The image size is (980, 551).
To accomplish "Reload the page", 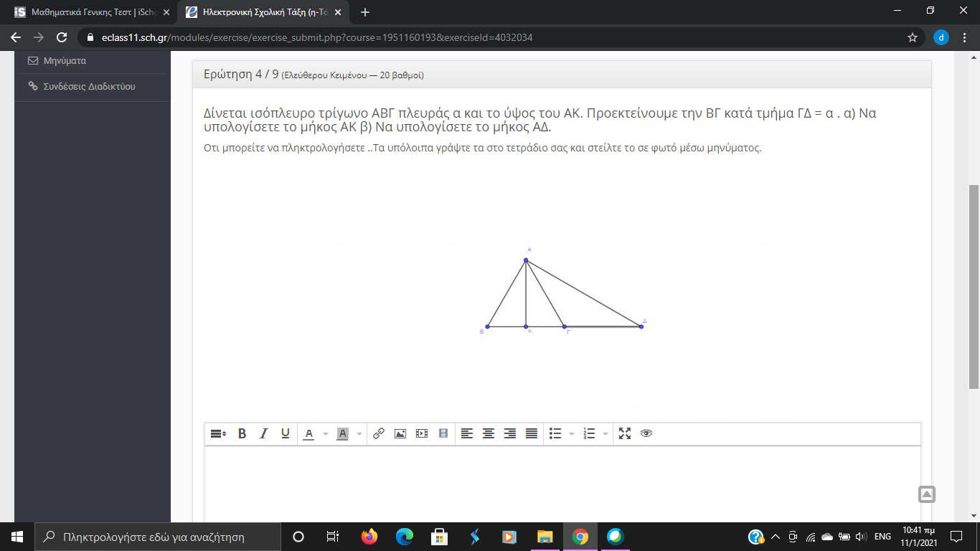I will pyautogui.click(x=62, y=37).
